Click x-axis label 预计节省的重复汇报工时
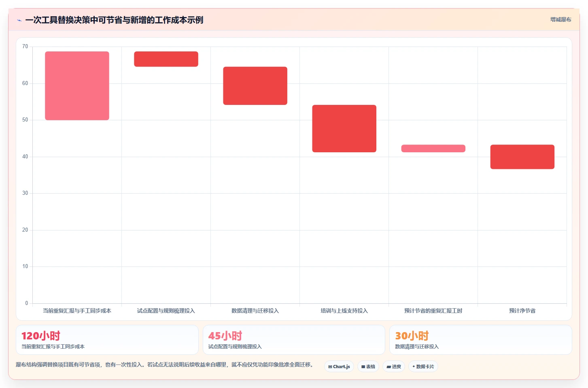Screen dimensions: 588x388 point(433,311)
